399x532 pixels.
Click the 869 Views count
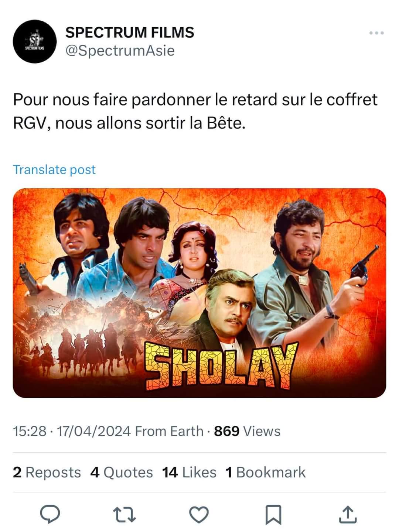click(247, 431)
